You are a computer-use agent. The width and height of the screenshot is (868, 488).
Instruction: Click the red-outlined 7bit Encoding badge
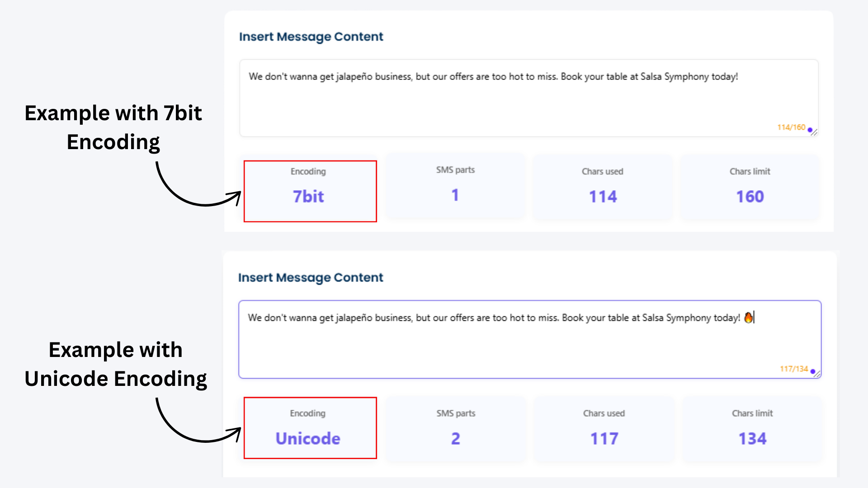tap(310, 191)
